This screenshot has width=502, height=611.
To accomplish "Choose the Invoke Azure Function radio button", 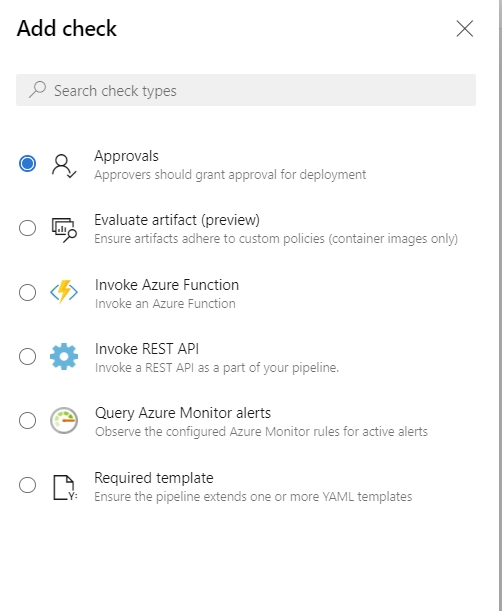I will 27,292.
